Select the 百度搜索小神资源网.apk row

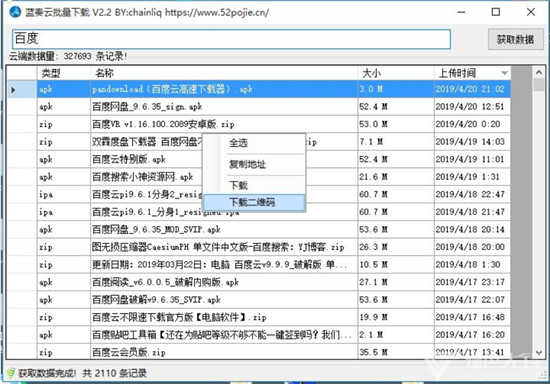click(259, 177)
